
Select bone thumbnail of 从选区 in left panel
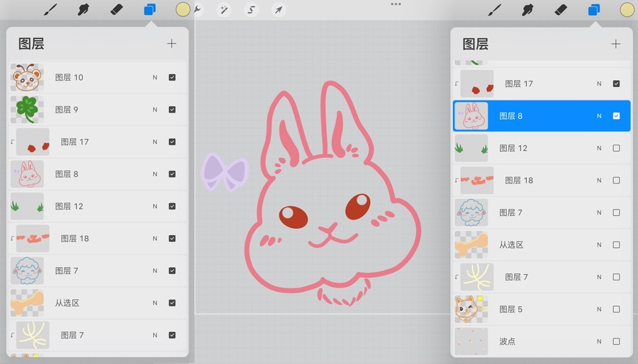tap(27, 303)
